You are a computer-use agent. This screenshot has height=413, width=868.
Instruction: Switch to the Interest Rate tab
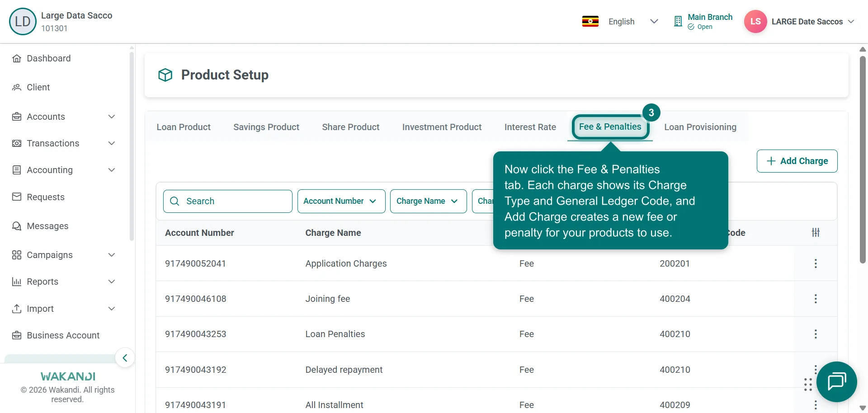(x=530, y=127)
